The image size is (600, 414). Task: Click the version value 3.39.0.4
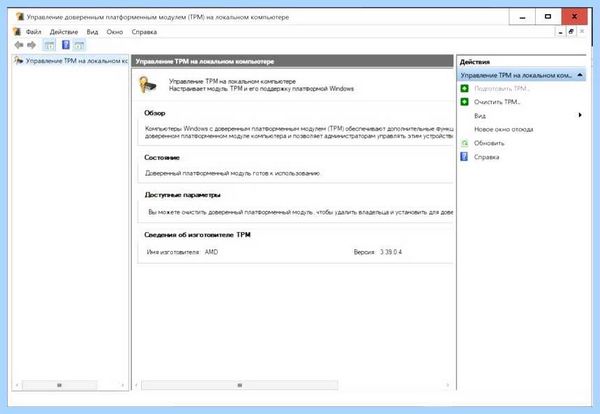tap(391, 252)
